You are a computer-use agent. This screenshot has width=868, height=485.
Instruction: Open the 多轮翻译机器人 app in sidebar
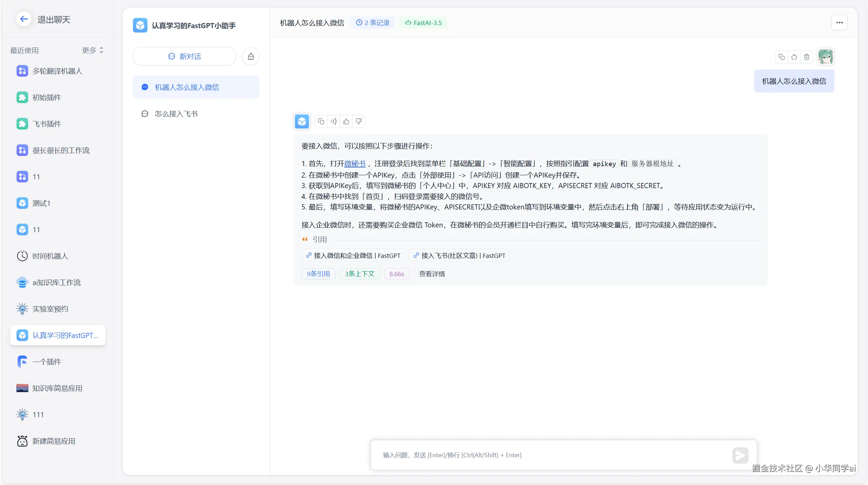57,71
